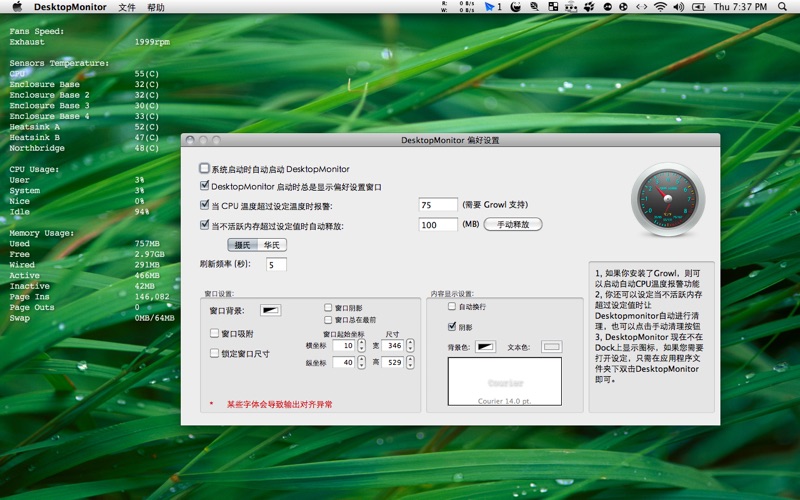Open the volume control menu

[679, 7]
